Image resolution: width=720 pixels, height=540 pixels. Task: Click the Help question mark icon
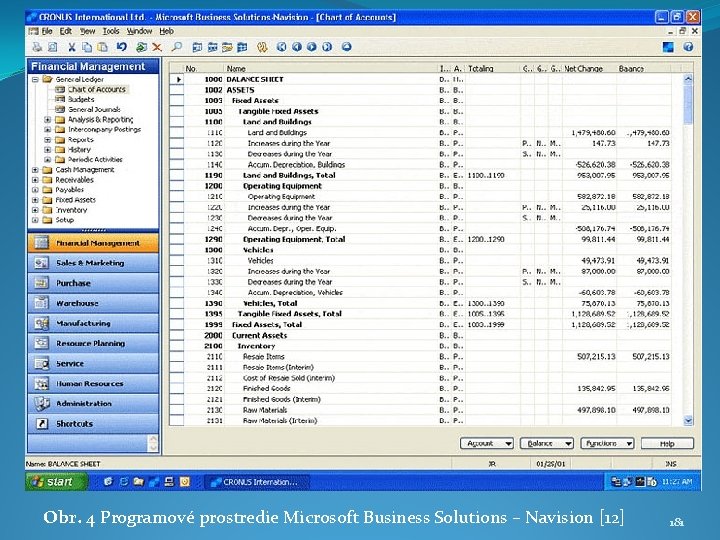point(688,47)
